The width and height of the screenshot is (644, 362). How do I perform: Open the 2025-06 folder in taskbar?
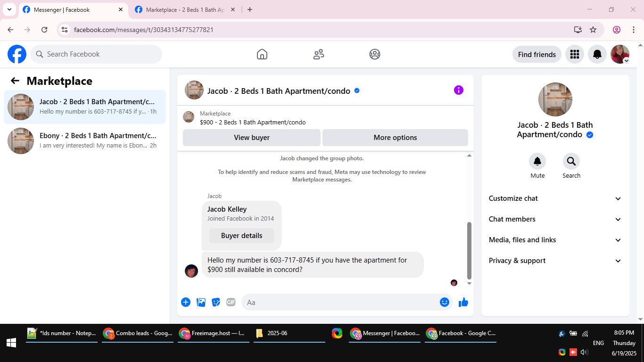289,333
